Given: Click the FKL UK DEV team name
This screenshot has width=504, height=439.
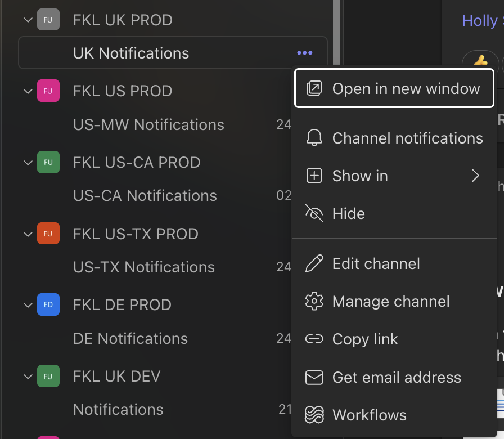Looking at the screenshot, I should [x=116, y=377].
